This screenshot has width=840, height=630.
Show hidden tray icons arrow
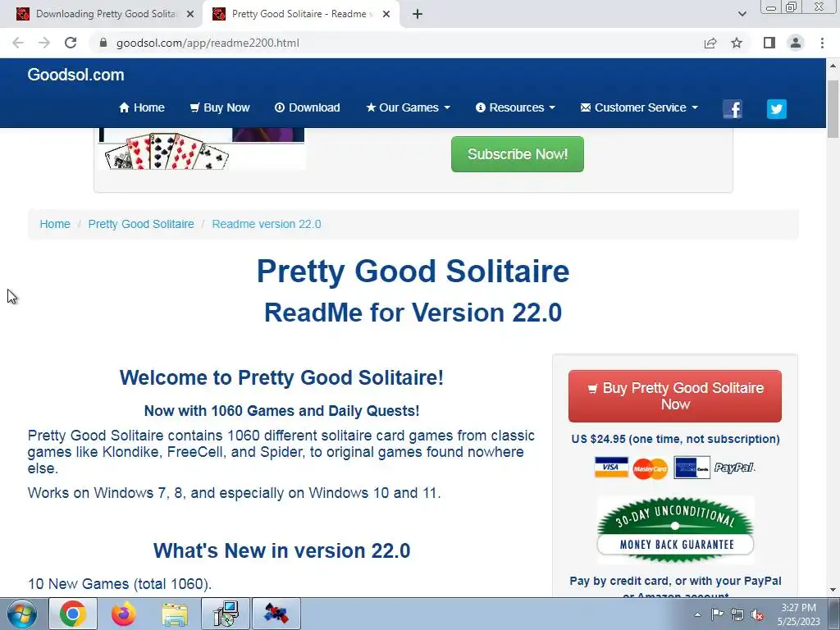(697, 614)
